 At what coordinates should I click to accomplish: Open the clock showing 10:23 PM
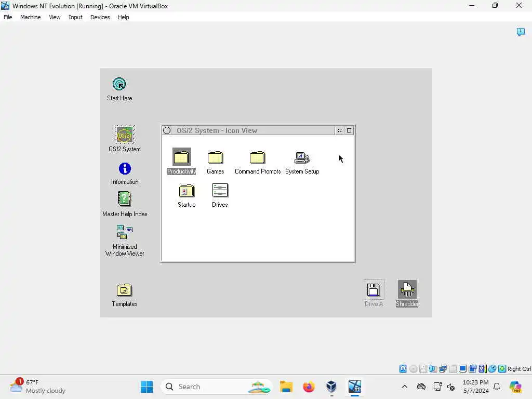[476, 387]
